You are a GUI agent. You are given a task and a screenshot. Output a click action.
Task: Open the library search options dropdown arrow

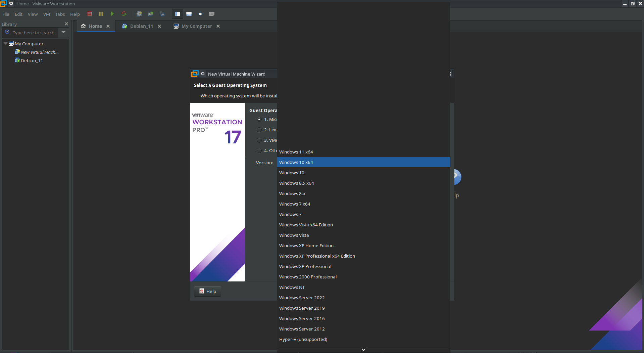point(63,33)
